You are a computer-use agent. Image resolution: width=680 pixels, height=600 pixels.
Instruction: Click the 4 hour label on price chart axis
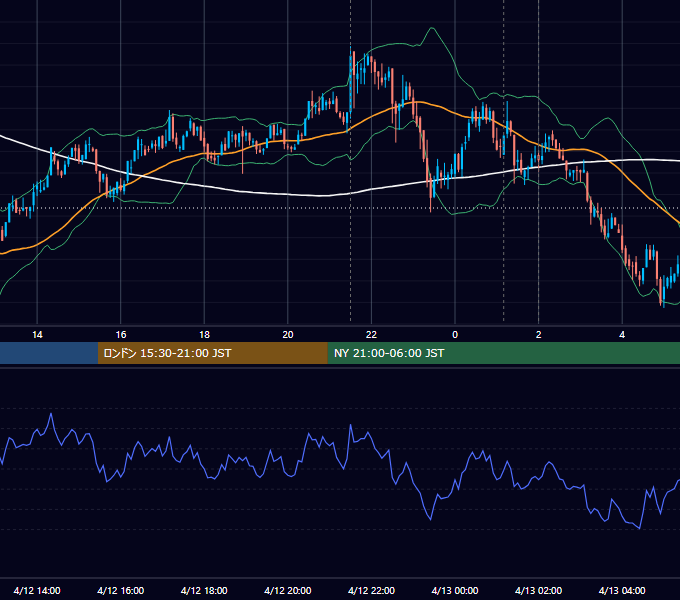click(622, 335)
